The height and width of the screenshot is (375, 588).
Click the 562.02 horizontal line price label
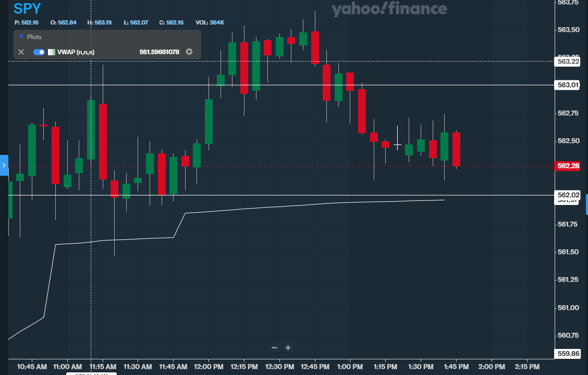(567, 195)
